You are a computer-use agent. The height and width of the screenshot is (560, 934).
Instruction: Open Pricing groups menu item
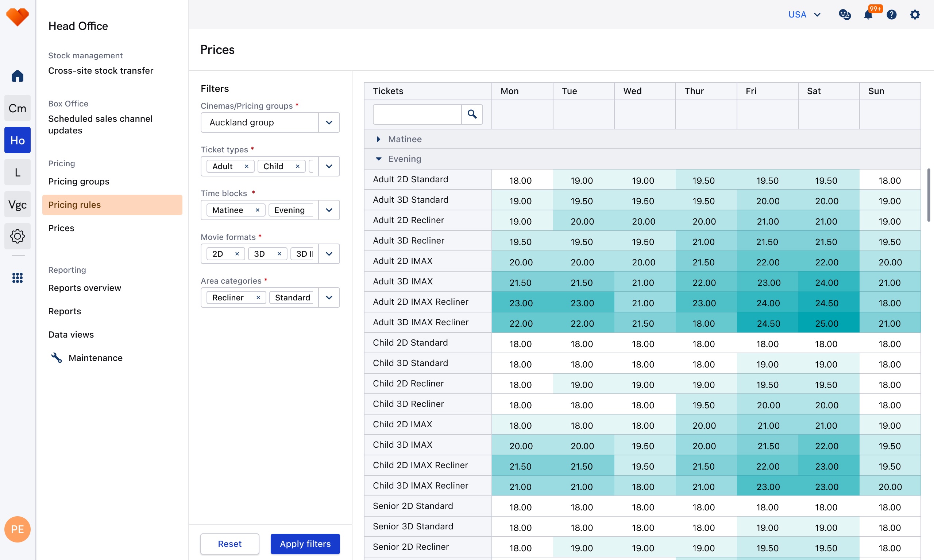pos(78,182)
